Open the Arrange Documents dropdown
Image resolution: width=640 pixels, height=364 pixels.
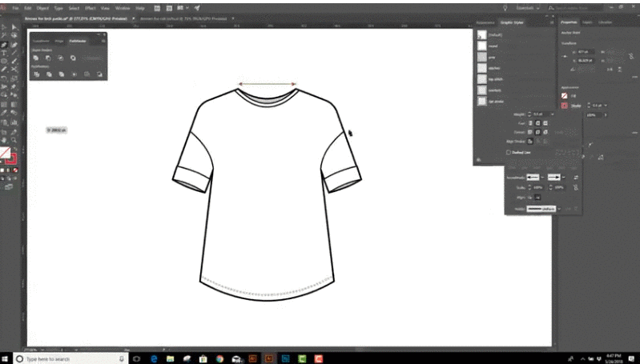pos(182,8)
